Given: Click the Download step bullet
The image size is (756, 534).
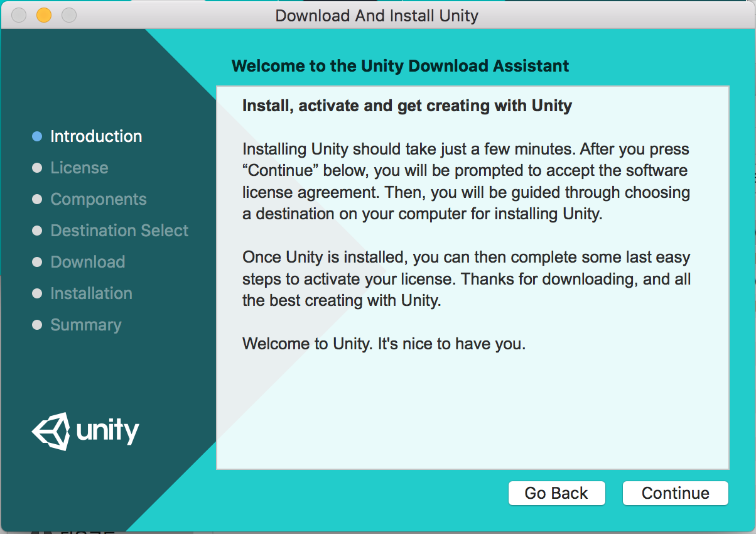Looking at the screenshot, I should pyautogui.click(x=36, y=261).
